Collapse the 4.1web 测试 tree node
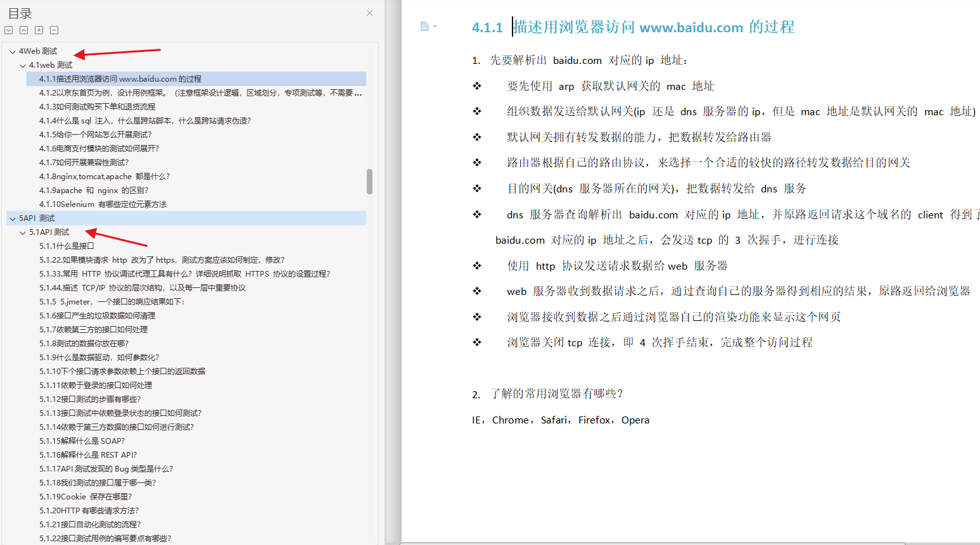Image resolution: width=980 pixels, height=545 pixels. [23, 65]
